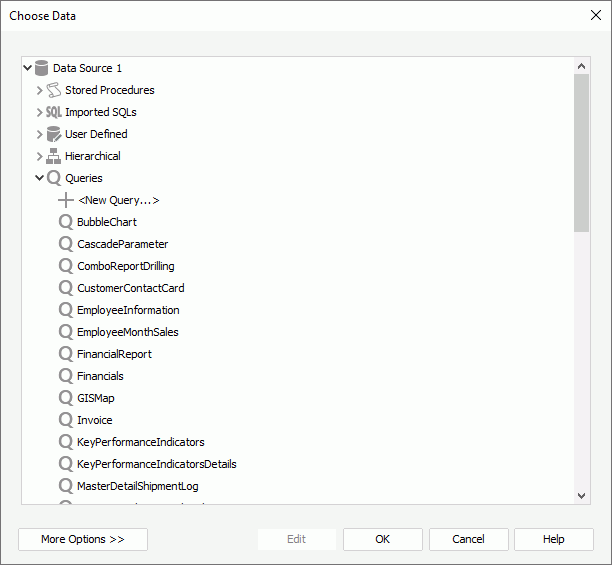Click the Imported SQLs icon
612x565 pixels.
(53, 112)
